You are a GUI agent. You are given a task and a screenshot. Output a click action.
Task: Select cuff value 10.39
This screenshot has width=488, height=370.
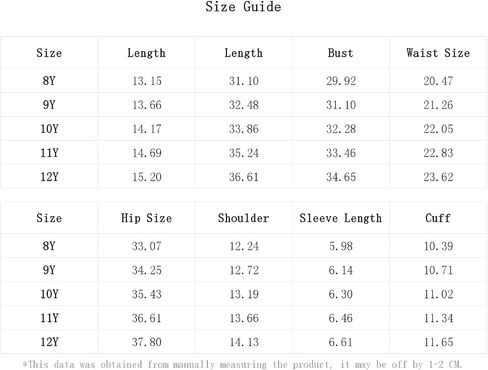438,246
